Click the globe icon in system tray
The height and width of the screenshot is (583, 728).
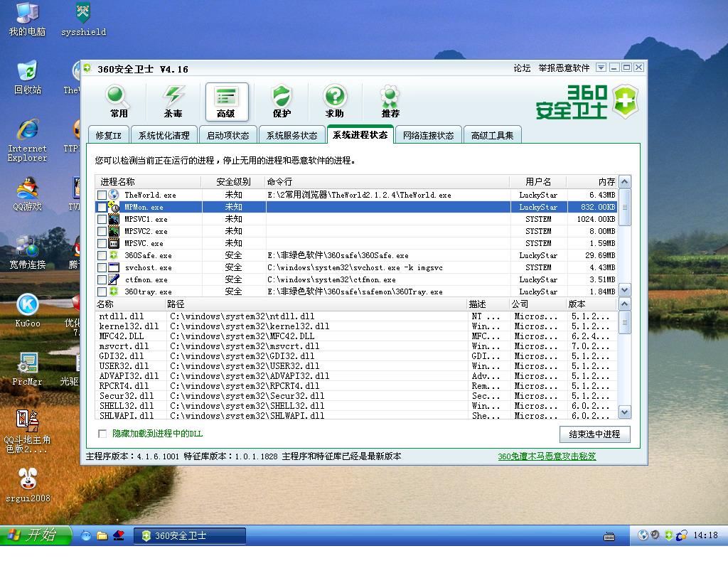click(643, 535)
